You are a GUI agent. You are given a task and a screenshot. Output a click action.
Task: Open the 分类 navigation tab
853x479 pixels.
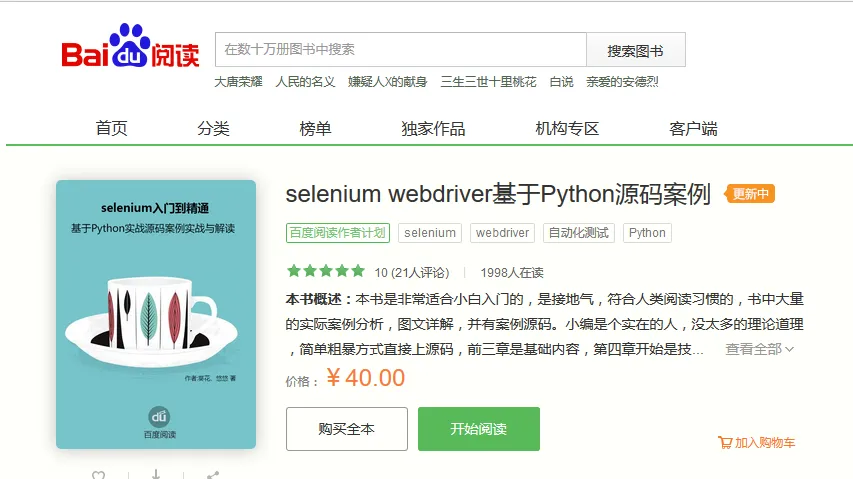pos(213,128)
